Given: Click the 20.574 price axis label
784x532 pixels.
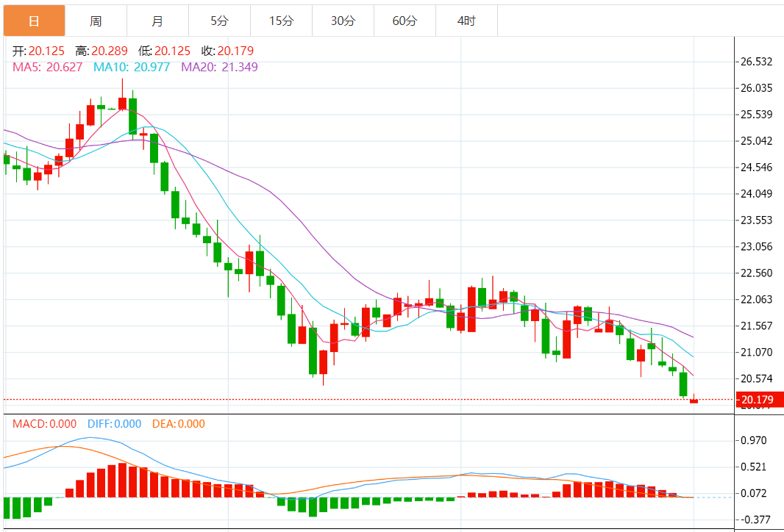Looking at the screenshot, I should [x=757, y=379].
